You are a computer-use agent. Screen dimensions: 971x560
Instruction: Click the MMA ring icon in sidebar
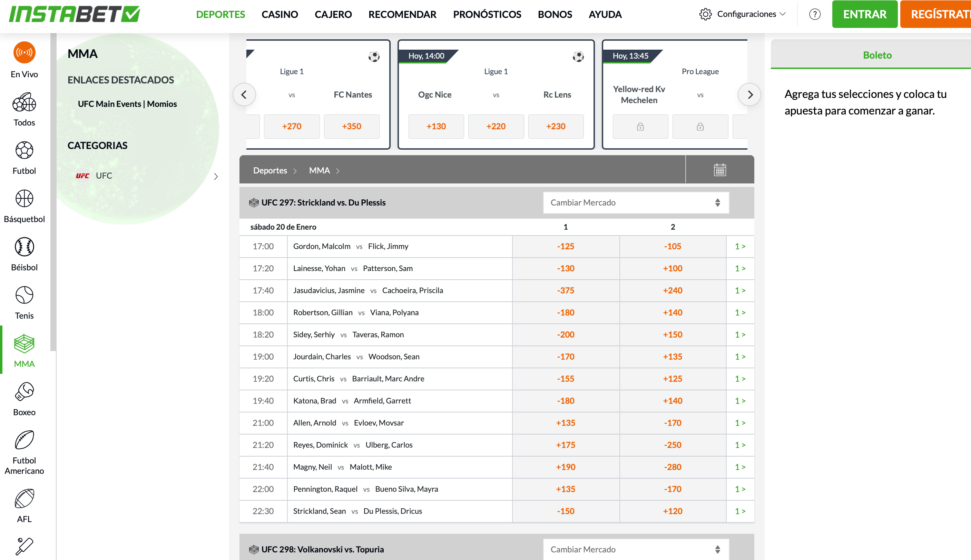point(24,343)
